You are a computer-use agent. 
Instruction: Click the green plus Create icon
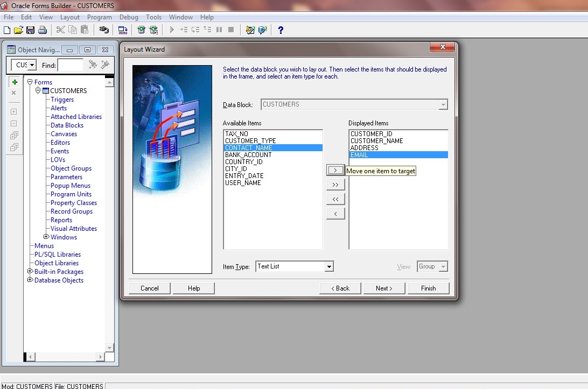[x=15, y=82]
